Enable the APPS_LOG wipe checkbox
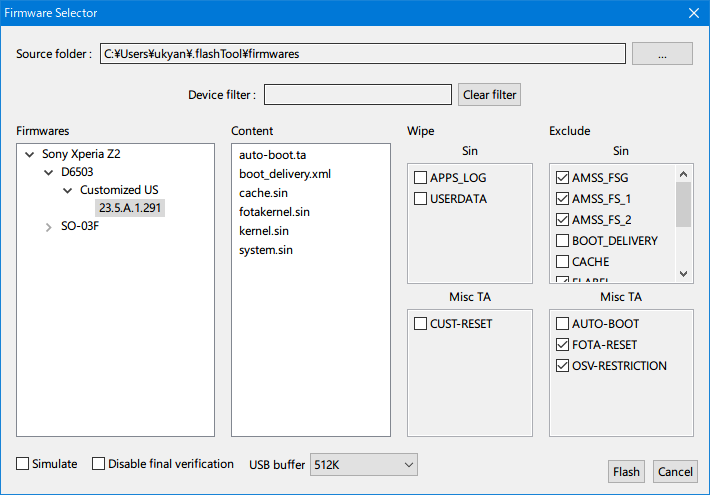The image size is (710, 495). pos(420,178)
